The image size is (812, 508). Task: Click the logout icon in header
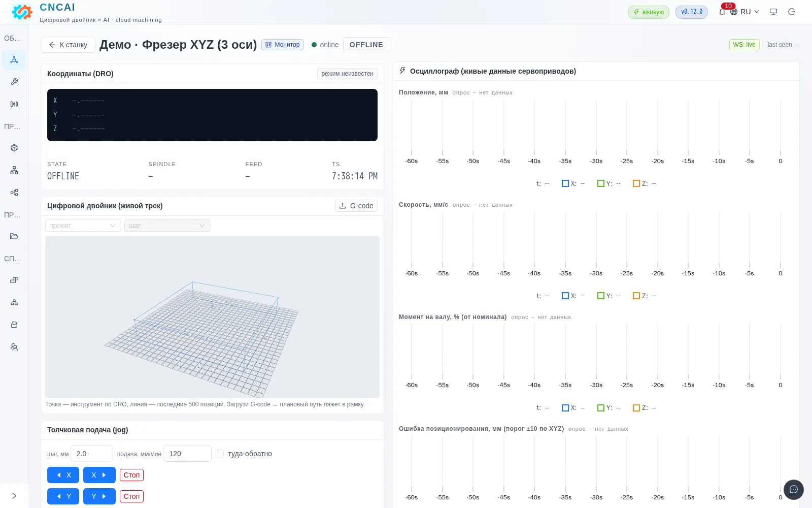(x=792, y=12)
